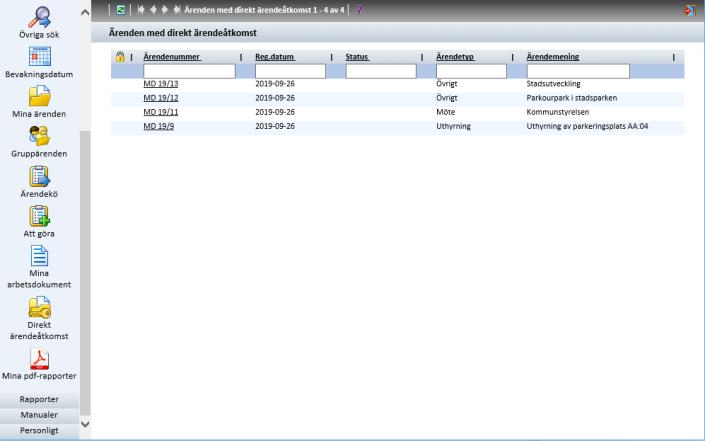Image resolution: width=705 pixels, height=441 pixels.
Task: Focus the Reg.datum filter field
Action: 290,71
